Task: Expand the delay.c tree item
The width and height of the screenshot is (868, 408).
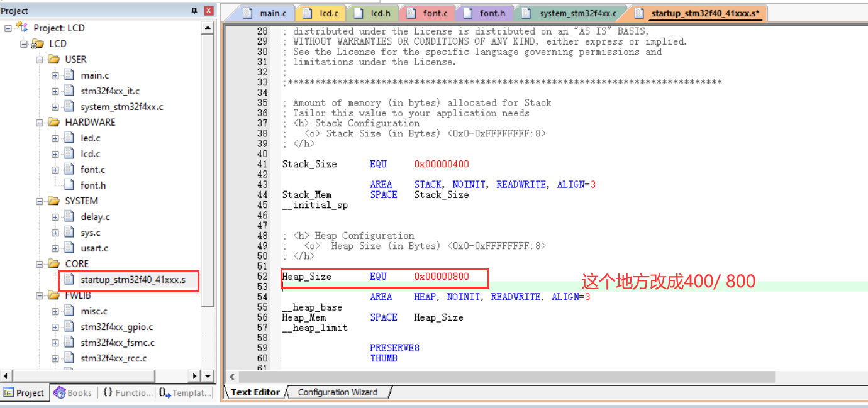Action: [55, 216]
